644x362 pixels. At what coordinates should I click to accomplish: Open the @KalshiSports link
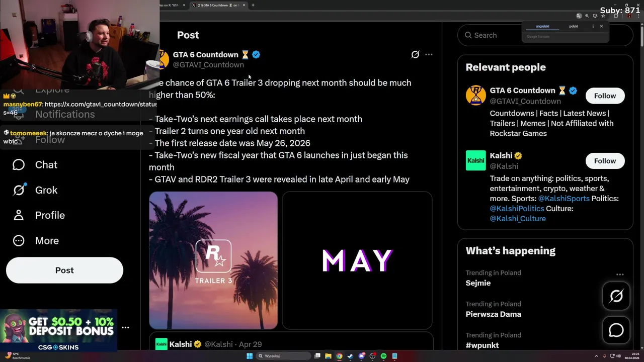563,199
